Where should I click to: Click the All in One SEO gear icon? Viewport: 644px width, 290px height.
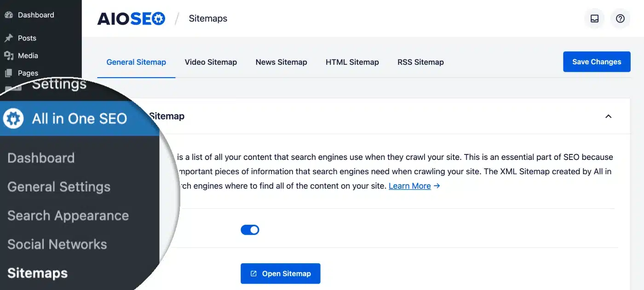(13, 118)
